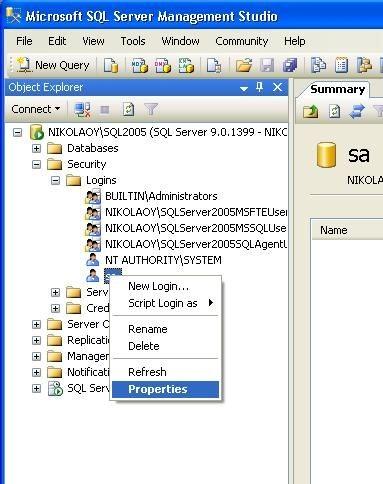Image resolution: width=383 pixels, height=484 pixels.
Task: Collapse the NIKOLAOY\SQL2005 server node
Action: pyautogui.click(x=17, y=133)
